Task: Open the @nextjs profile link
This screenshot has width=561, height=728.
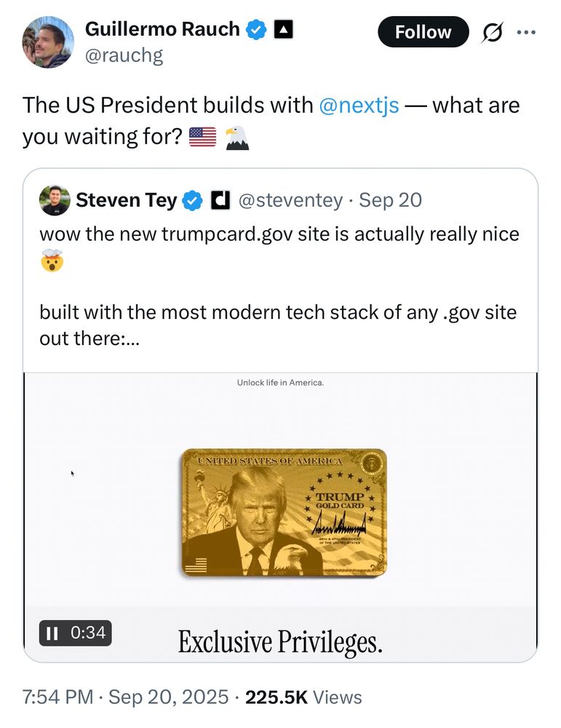Action: click(x=357, y=105)
